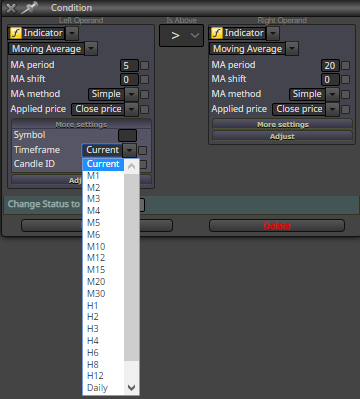This screenshot has height=399, width=360.
Task: Toggle checkbox next to left MA method
Action: click(144, 94)
